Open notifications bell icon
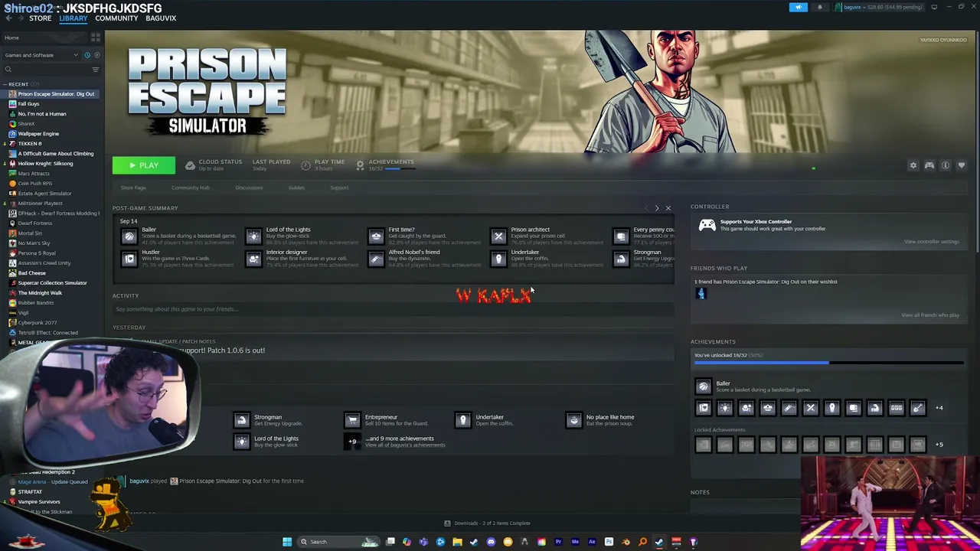Image resolution: width=980 pixels, height=551 pixels. coord(820,7)
